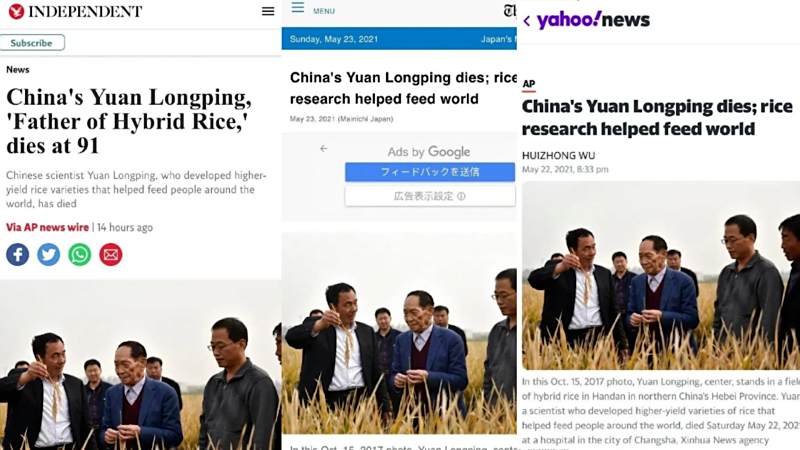Viewport: 800px width, 450px height.
Task: Open author Huizhong Wu link
Action: click(559, 156)
